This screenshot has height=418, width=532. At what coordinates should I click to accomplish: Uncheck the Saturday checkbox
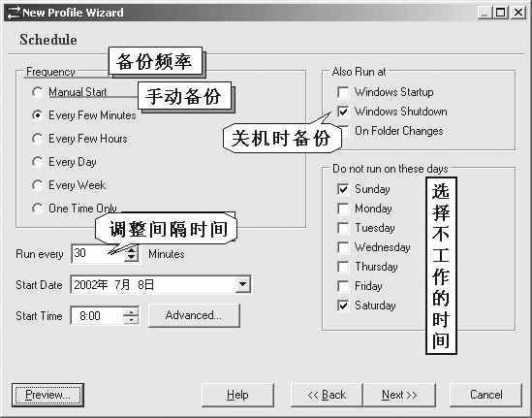(x=343, y=305)
